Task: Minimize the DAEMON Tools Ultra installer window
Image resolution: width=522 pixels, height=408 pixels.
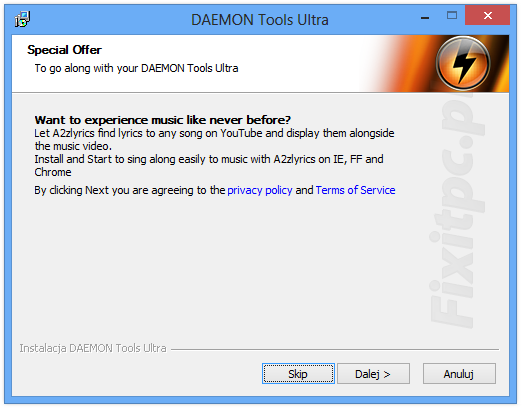Action: pos(425,17)
